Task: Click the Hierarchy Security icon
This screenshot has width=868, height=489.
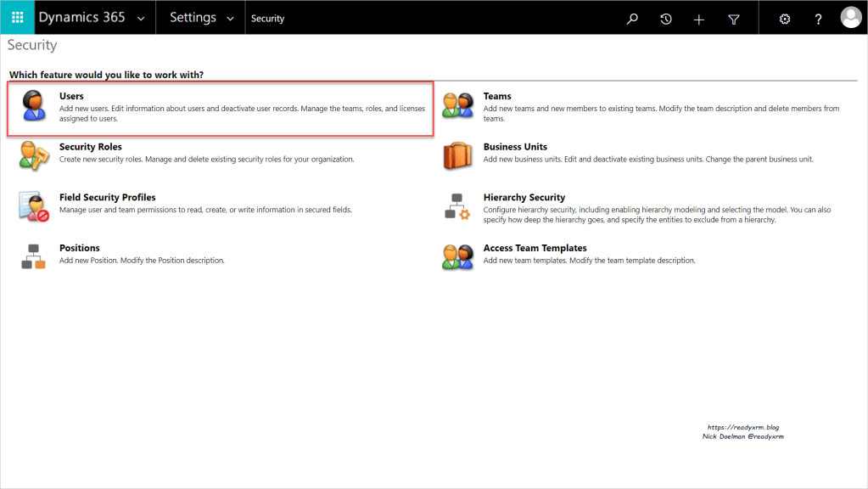Action: pos(457,206)
